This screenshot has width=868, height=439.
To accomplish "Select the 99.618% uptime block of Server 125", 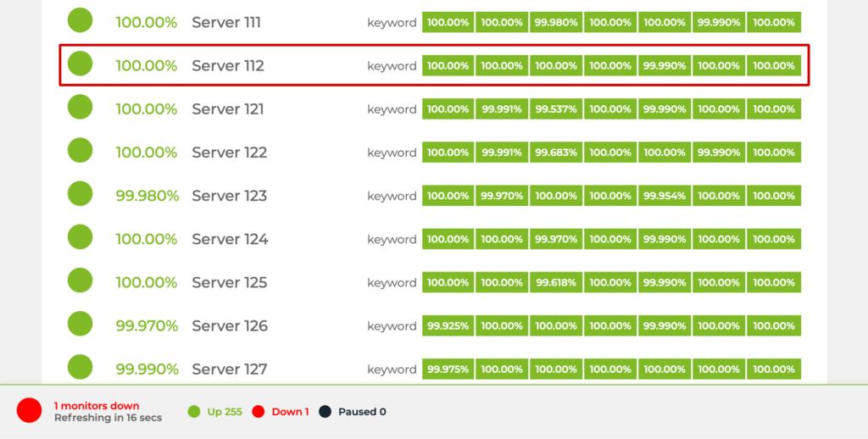I will click(556, 283).
